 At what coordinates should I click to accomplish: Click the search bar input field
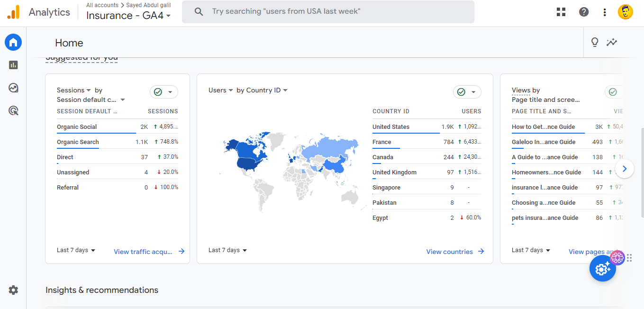[332, 11]
